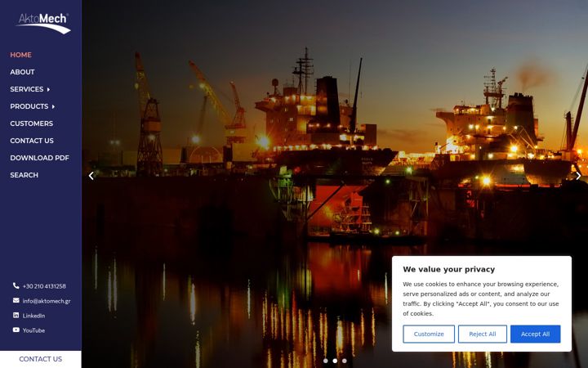Accept all cookies
Image resolution: width=588 pixels, height=368 pixels.
click(x=535, y=334)
